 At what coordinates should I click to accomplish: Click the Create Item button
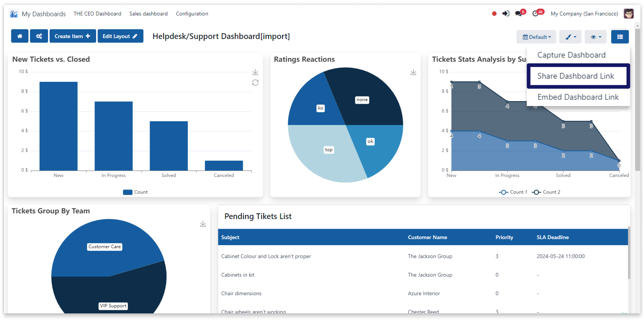point(72,36)
